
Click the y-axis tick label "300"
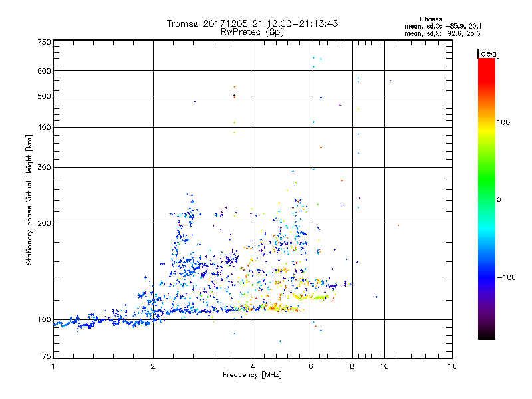pos(44,167)
